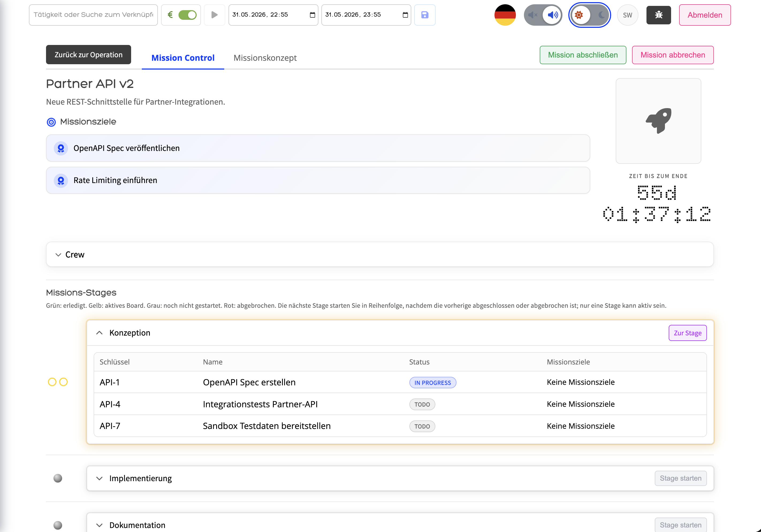
Task: Click the Abmelden logout button
Action: [x=705, y=15]
